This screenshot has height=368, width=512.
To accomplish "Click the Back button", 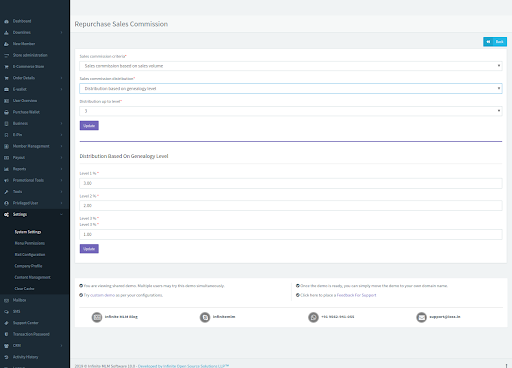I will pos(495,42).
